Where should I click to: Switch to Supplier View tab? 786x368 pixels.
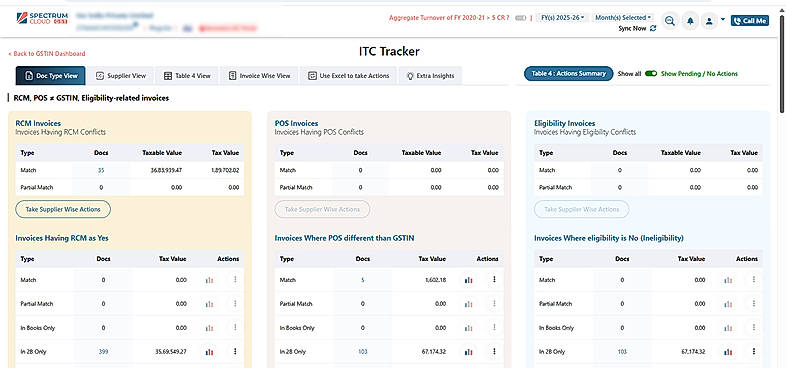pos(120,76)
